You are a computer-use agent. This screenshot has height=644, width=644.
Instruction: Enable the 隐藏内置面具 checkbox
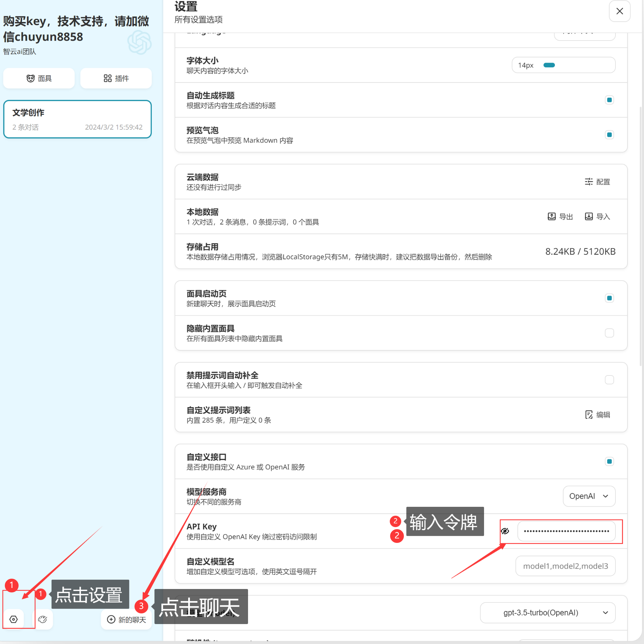609,333
